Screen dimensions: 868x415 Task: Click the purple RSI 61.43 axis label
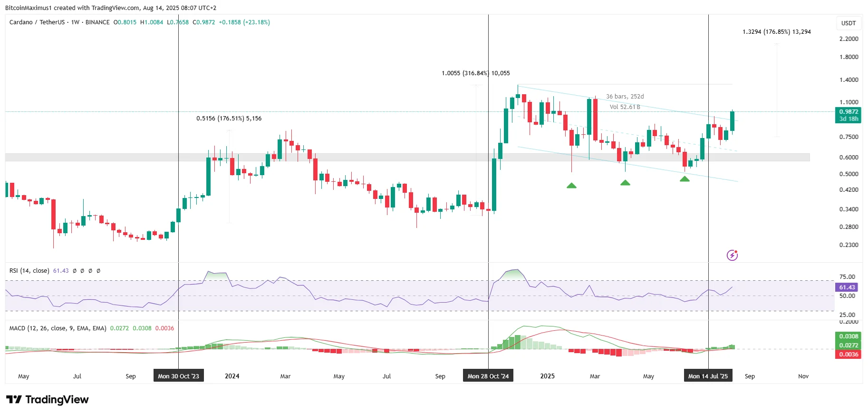(847, 287)
